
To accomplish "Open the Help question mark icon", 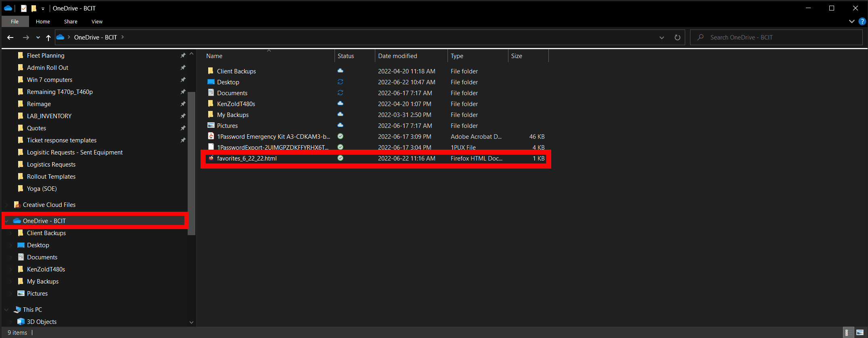I will [x=862, y=21].
